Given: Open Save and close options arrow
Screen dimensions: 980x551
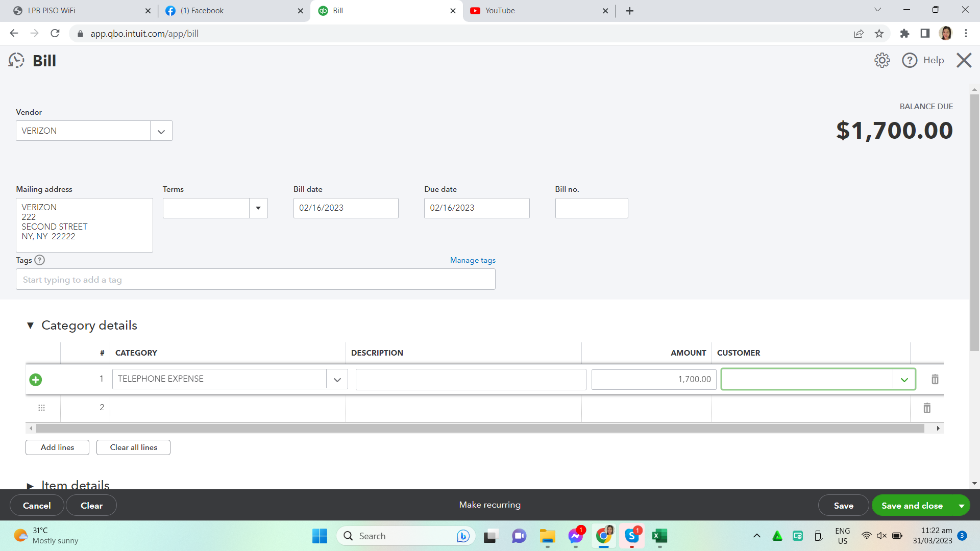Looking at the screenshot, I should (961, 506).
